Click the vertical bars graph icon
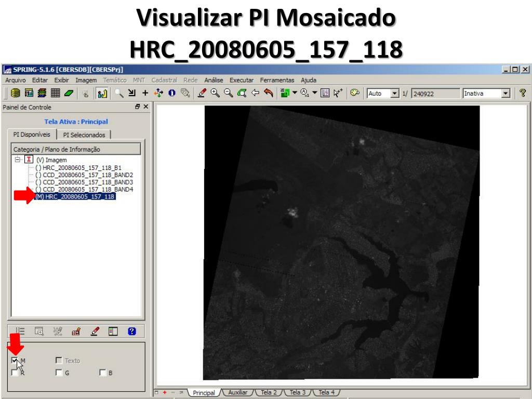This screenshot has height=399, width=532. [325, 93]
